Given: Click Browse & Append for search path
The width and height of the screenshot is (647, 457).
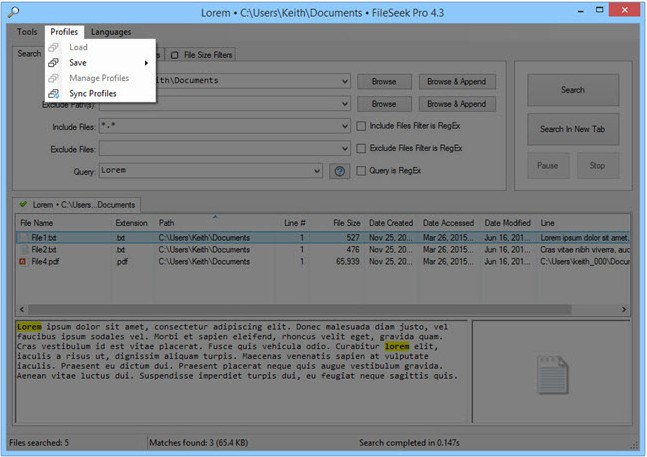Looking at the screenshot, I should 457,82.
